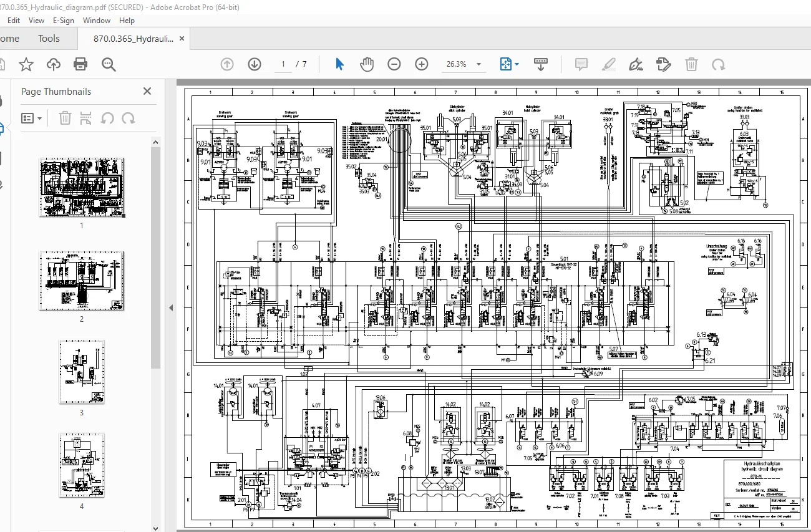Click the page number input field
Screen dimensions: 811x532
(x=283, y=64)
